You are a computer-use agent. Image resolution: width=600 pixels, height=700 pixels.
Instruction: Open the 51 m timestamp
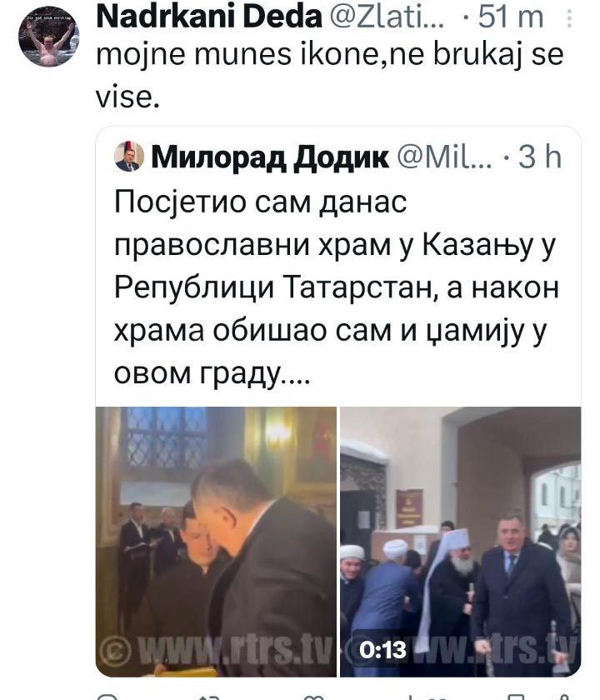click(510, 17)
